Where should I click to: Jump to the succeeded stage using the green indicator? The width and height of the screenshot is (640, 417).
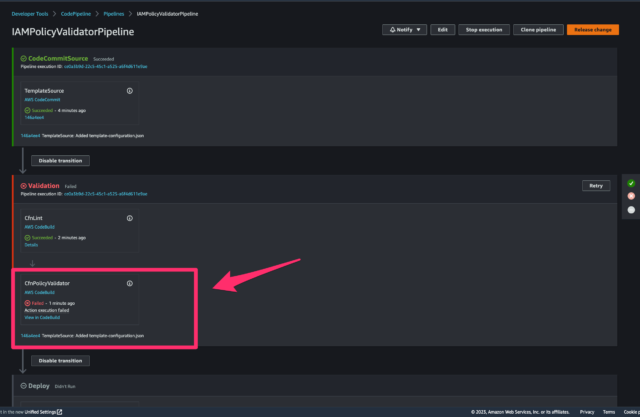[631, 184]
